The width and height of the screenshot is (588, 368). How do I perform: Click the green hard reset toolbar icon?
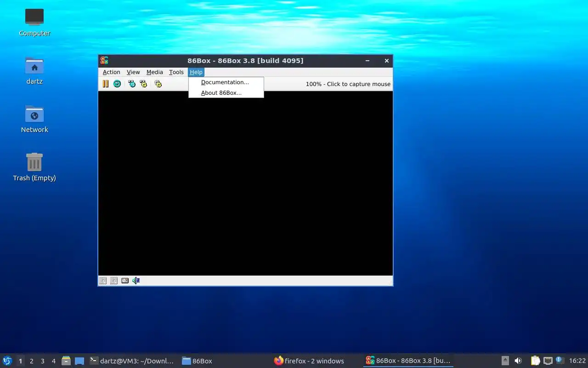[x=117, y=84]
